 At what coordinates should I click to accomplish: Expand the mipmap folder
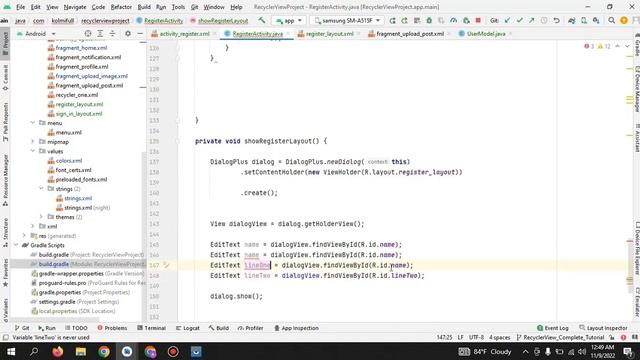click(33, 142)
